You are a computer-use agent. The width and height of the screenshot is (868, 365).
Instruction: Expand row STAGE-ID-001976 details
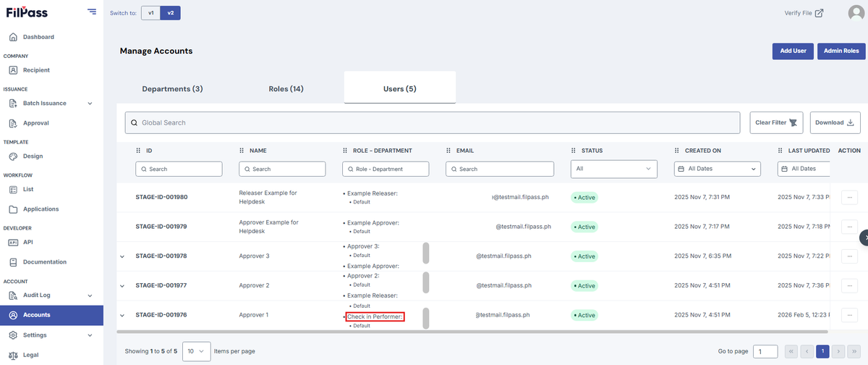pos(122,315)
